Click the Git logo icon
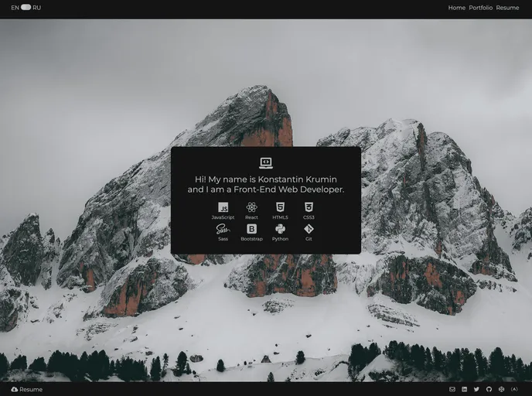 pos(309,229)
